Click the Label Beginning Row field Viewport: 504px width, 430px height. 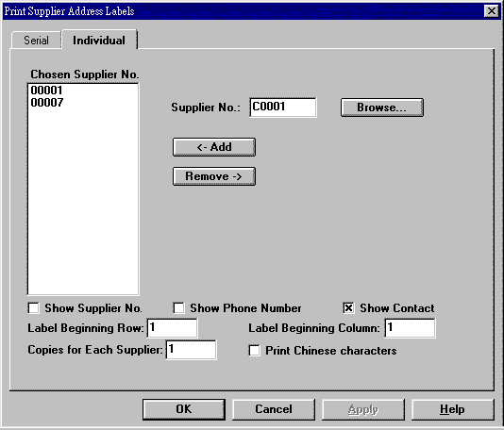[x=172, y=328]
